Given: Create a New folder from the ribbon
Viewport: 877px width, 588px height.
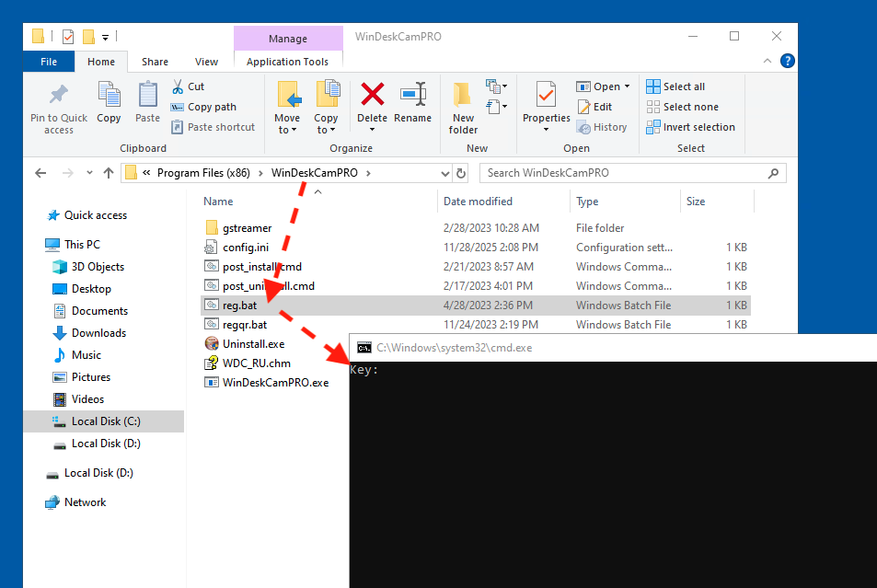Looking at the screenshot, I should pos(463,95).
